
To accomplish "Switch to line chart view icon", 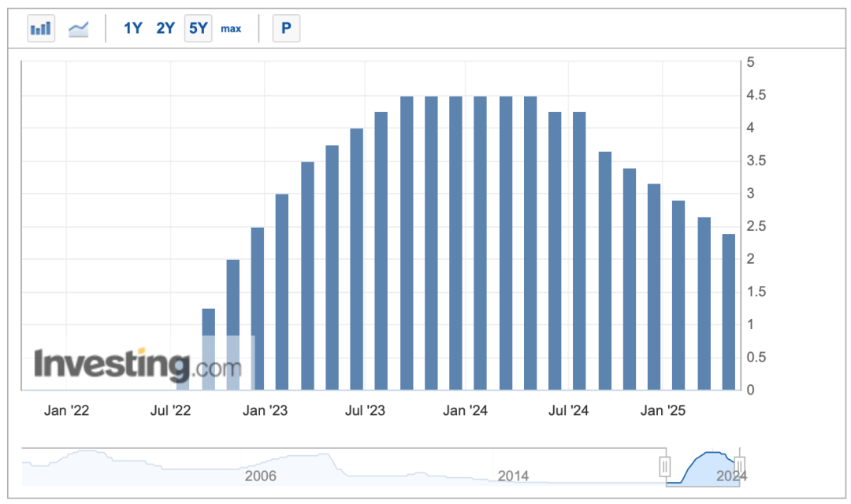I will [79, 29].
